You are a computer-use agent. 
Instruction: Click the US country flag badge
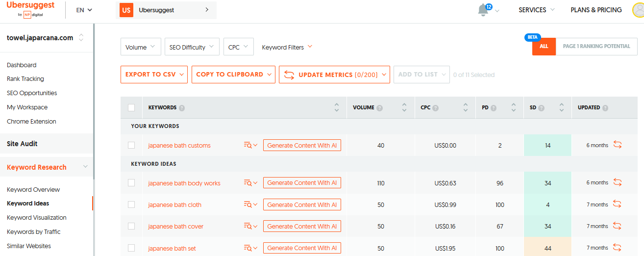pyautogui.click(x=126, y=10)
